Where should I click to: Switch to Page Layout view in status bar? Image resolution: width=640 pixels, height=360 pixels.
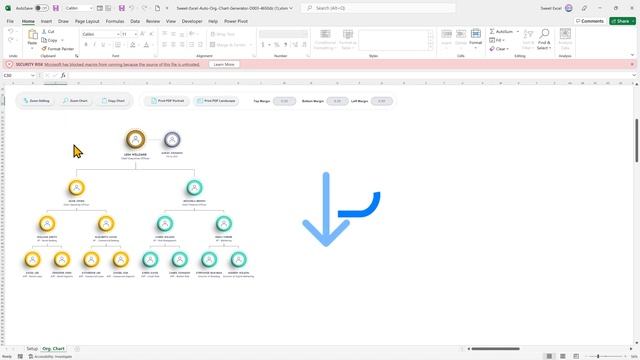(562, 356)
